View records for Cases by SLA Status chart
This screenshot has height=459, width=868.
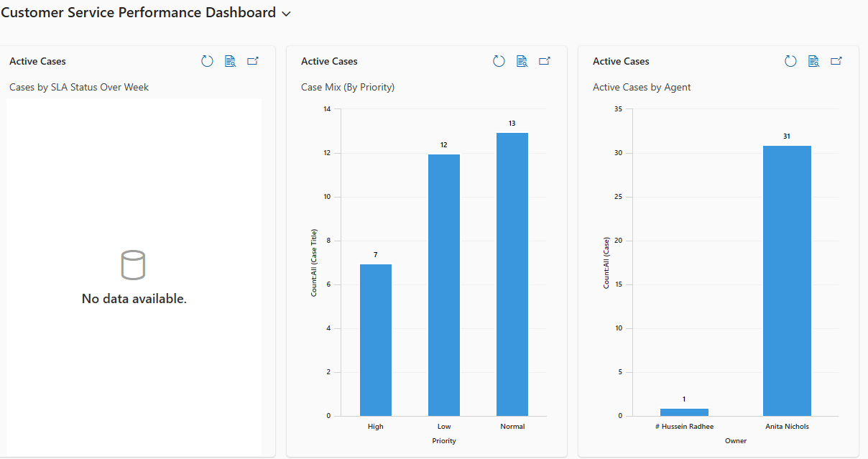[230, 62]
